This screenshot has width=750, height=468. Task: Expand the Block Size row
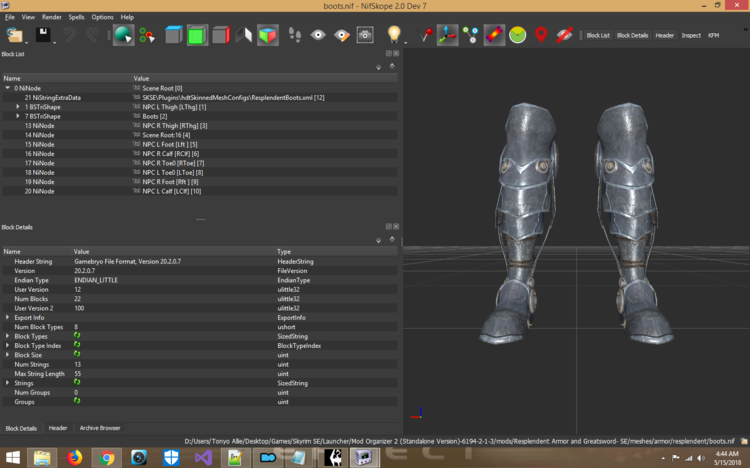point(7,355)
